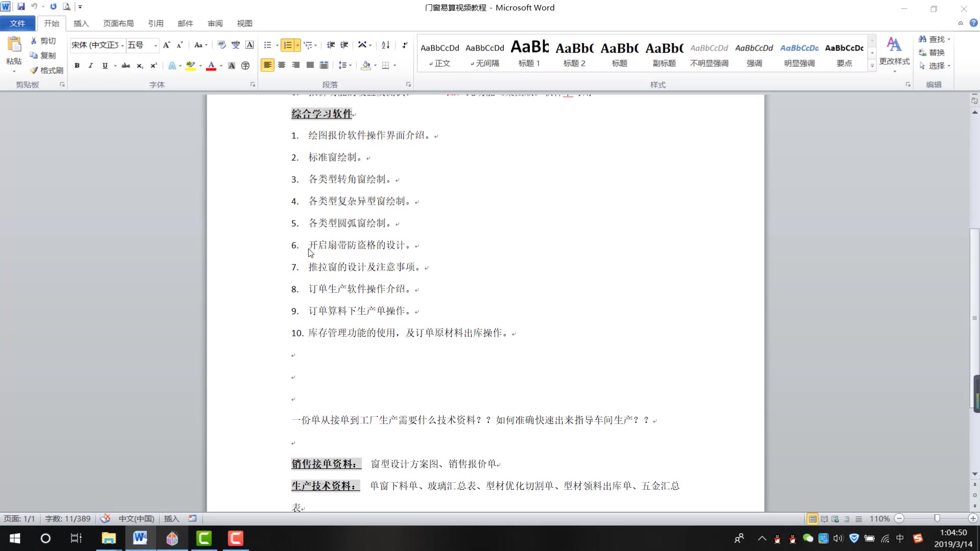Image resolution: width=980 pixels, height=551 pixels.
Task: Click the Character Shading icon
Action: coord(231,65)
